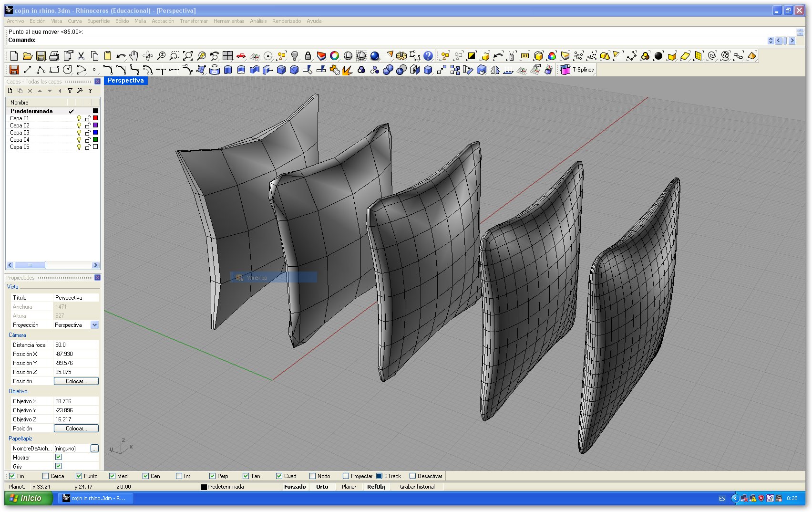Change the red color swatch of Capa 01
The height and width of the screenshot is (512, 812).
95,118
